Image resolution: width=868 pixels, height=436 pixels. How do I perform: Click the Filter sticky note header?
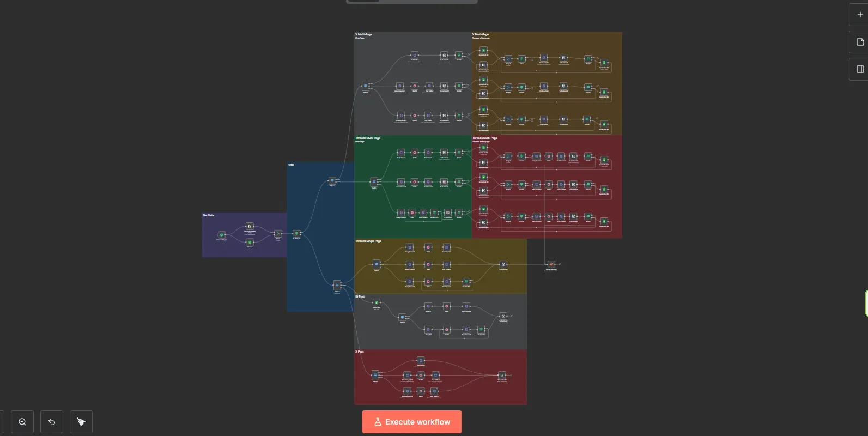291,165
